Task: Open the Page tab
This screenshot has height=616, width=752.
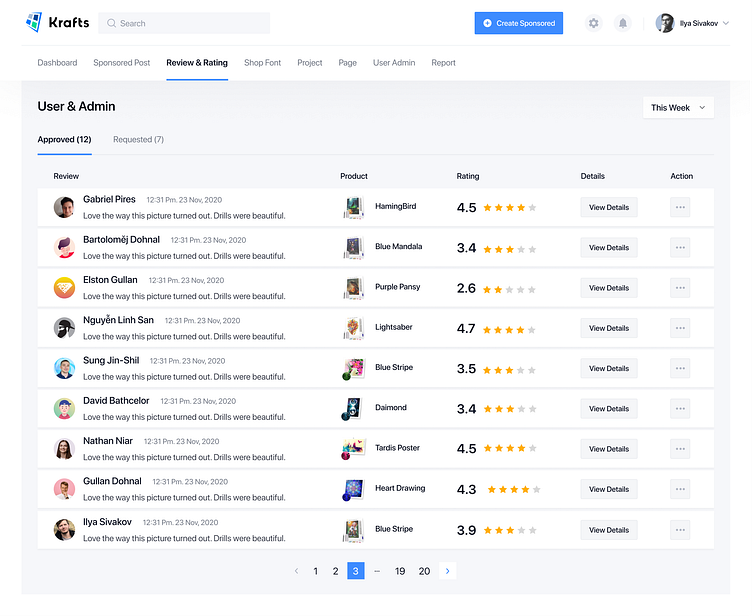Action: coord(348,63)
